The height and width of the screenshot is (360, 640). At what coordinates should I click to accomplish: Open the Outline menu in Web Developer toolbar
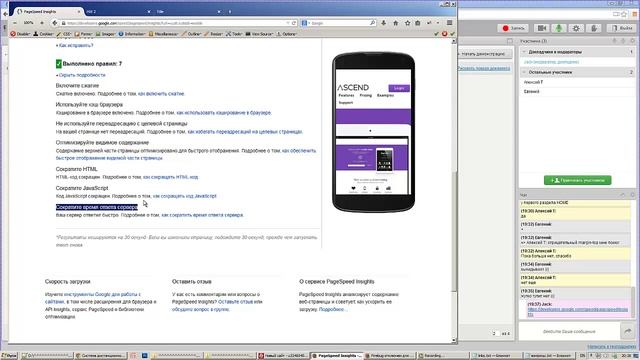click(191, 34)
